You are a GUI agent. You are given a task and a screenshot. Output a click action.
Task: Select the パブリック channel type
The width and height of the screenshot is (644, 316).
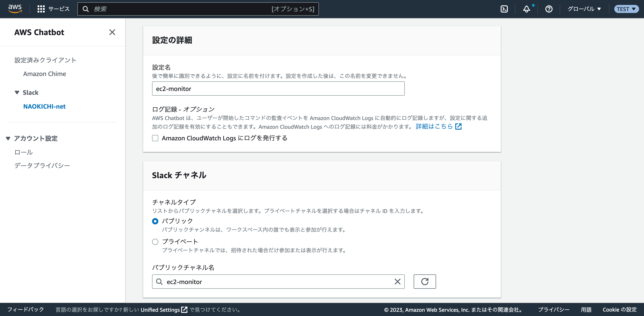pyautogui.click(x=155, y=221)
